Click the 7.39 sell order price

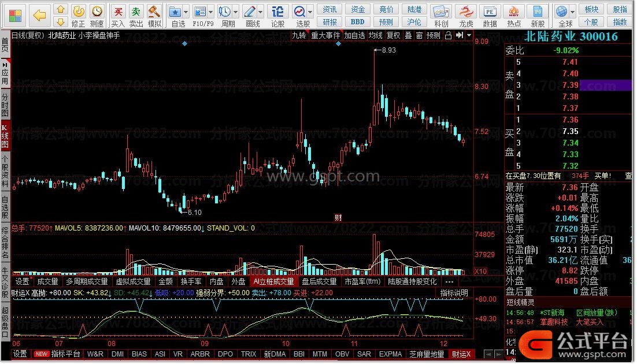click(x=571, y=85)
